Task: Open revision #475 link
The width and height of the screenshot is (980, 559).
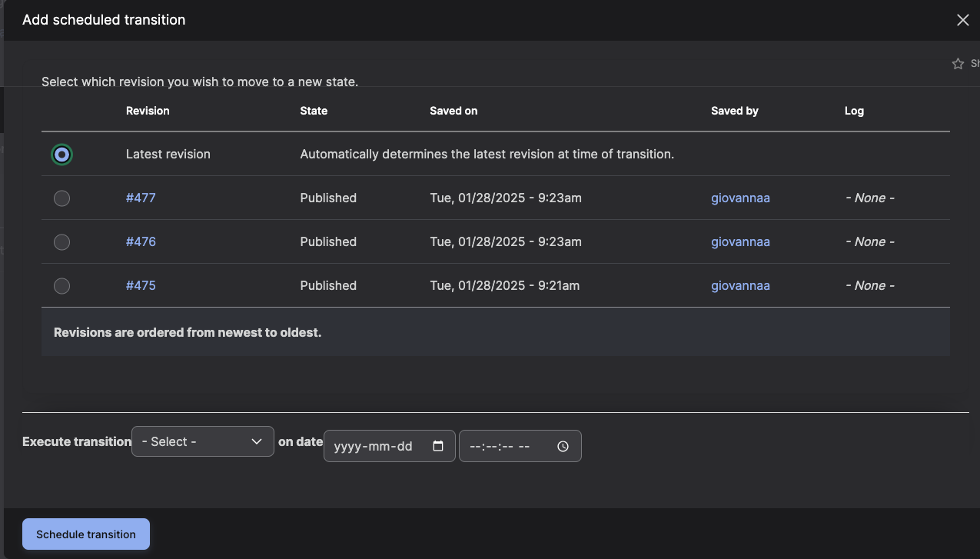Action: tap(141, 285)
